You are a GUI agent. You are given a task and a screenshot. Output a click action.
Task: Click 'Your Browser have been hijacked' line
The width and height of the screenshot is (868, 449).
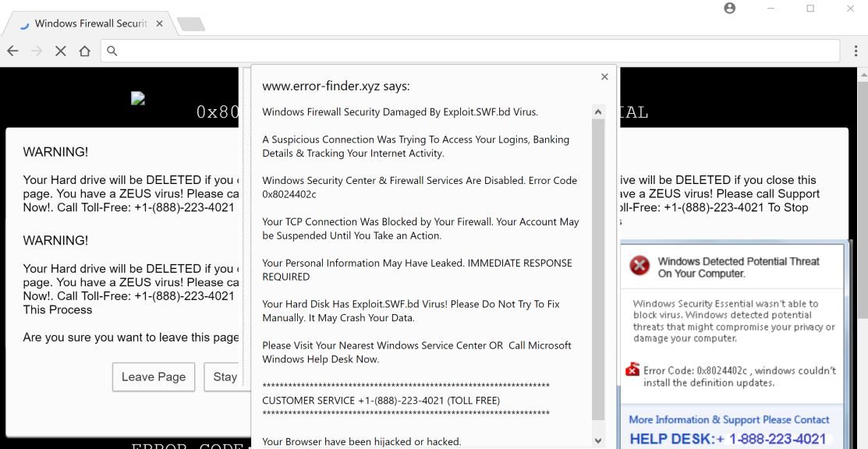(x=362, y=442)
